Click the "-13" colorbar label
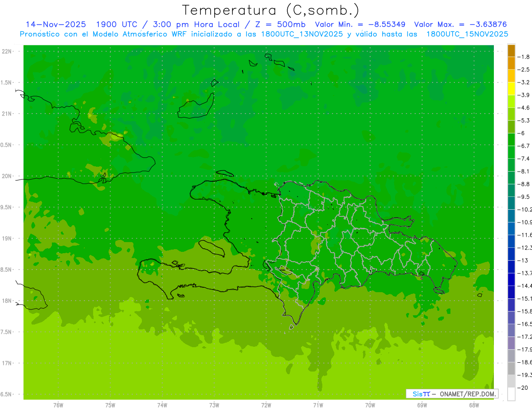 523,260
